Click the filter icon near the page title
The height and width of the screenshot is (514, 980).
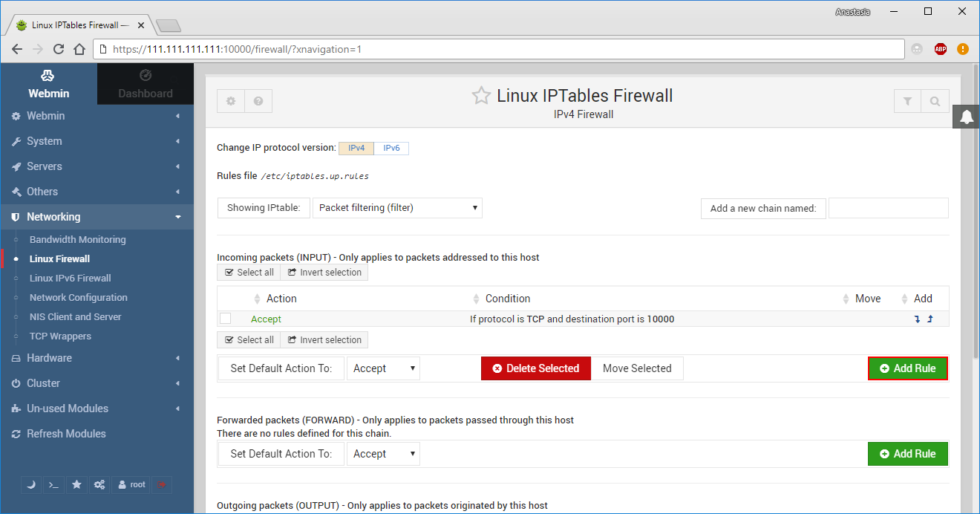907,100
